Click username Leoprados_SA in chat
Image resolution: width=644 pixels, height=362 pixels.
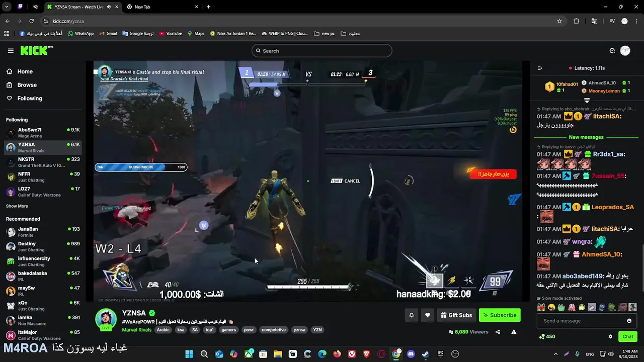pos(612,207)
